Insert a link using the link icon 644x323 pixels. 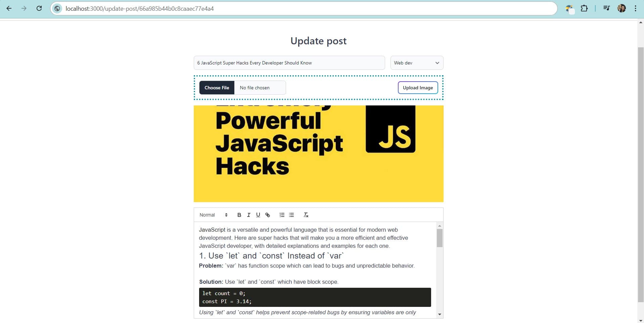point(268,215)
